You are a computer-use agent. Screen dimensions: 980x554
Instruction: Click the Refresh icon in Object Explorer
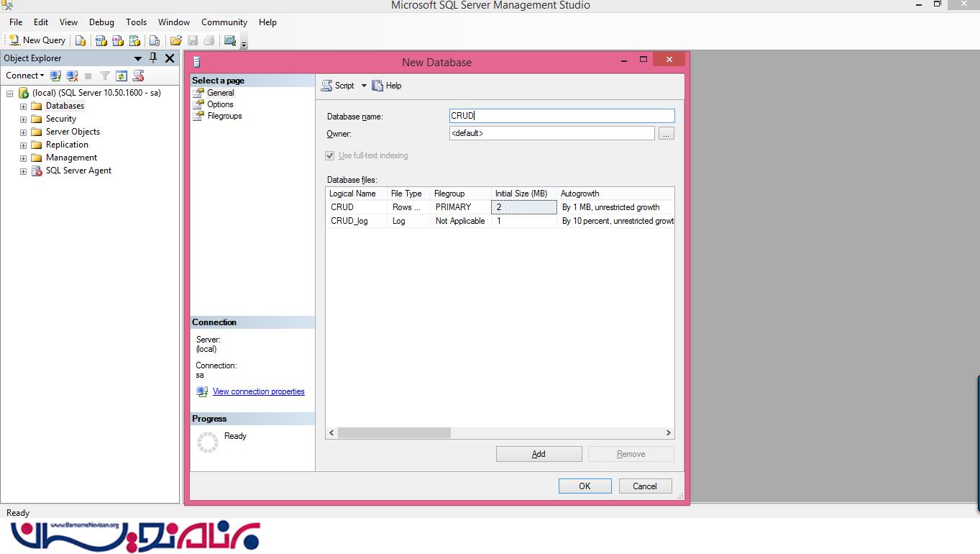(x=122, y=76)
